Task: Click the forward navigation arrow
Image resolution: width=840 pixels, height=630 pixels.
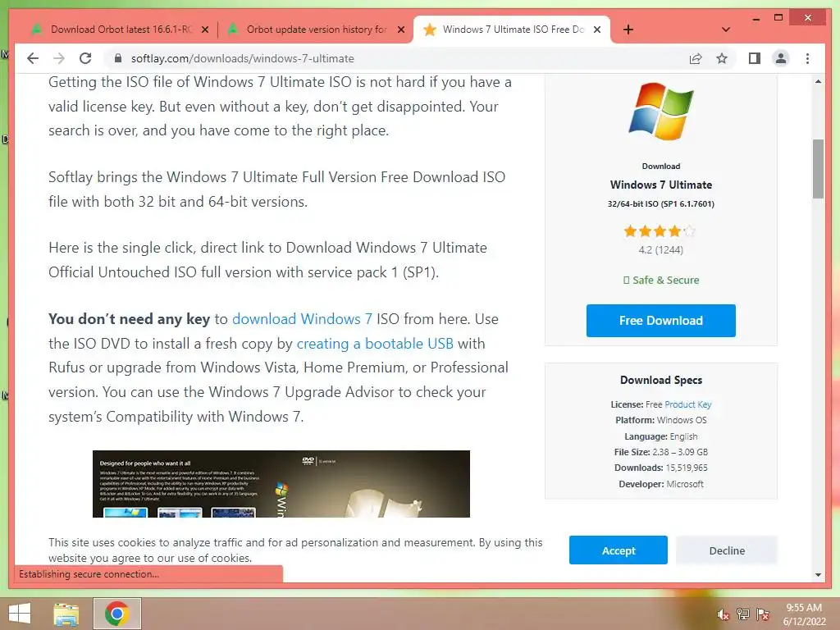Action: [59, 58]
